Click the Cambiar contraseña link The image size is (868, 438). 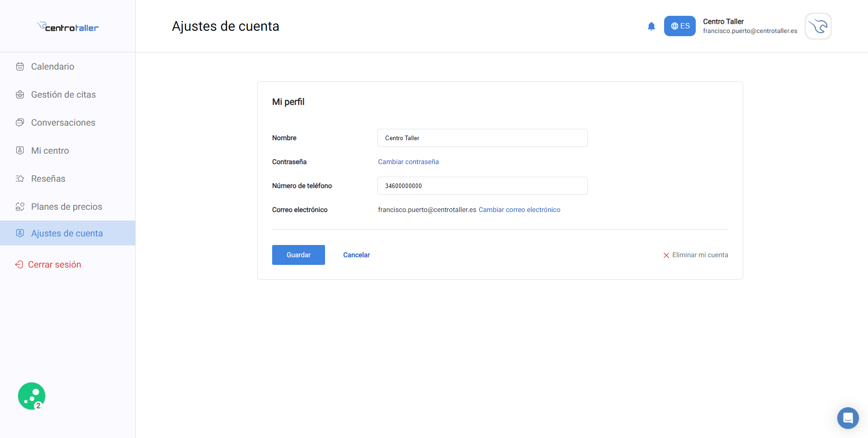point(408,161)
